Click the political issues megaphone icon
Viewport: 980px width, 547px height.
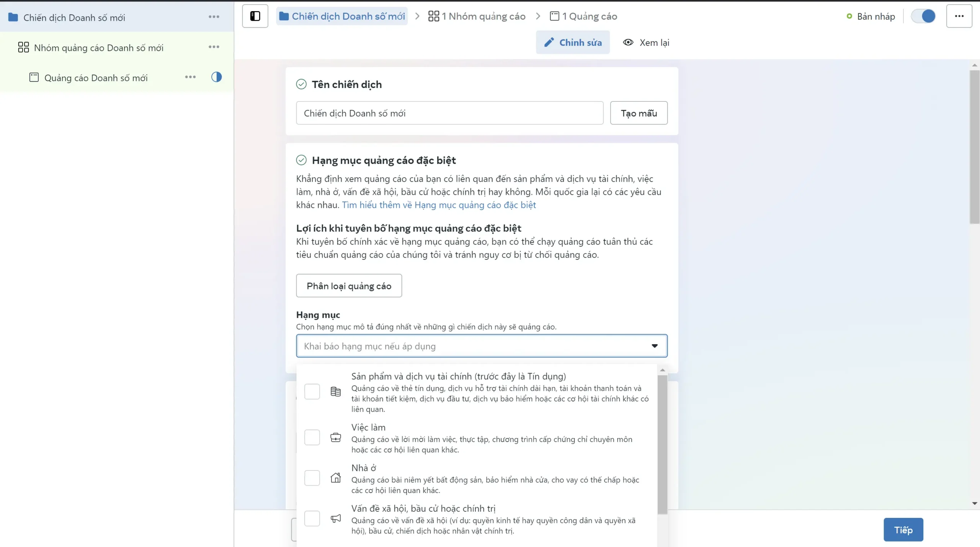[335, 518]
